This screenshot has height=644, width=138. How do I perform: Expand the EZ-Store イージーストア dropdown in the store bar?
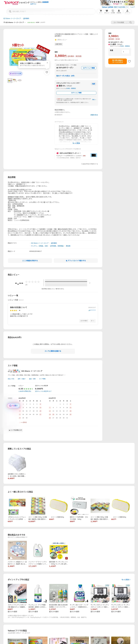click(x=15, y=23)
